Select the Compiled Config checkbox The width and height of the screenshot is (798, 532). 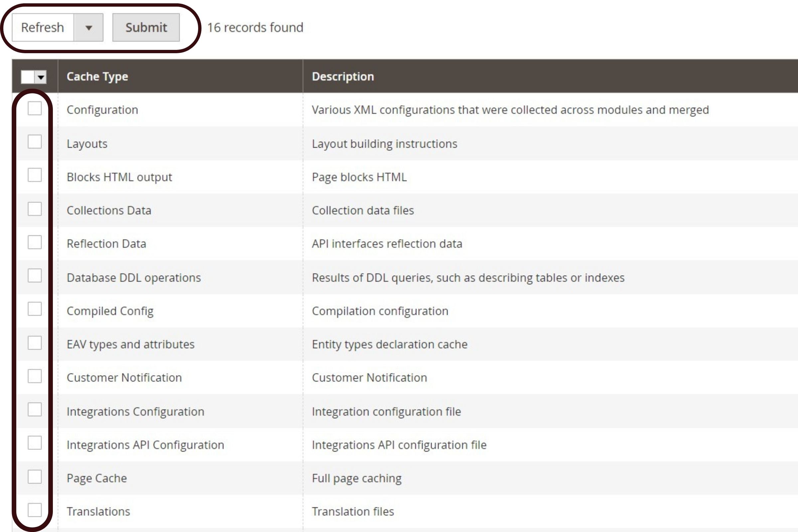click(35, 309)
